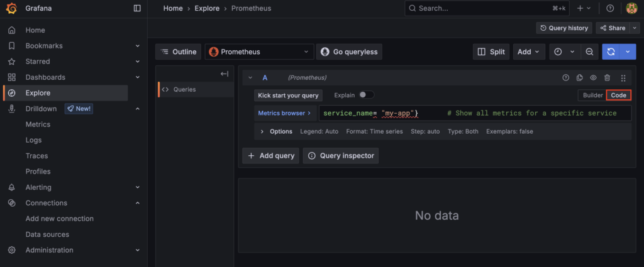Hide query A using the eye icon
The width and height of the screenshot is (644, 267).
pos(593,78)
